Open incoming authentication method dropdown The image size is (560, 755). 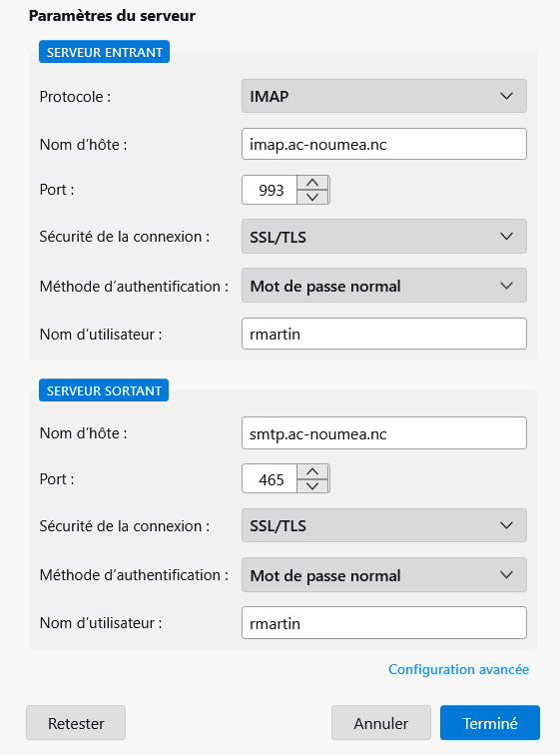point(384,286)
